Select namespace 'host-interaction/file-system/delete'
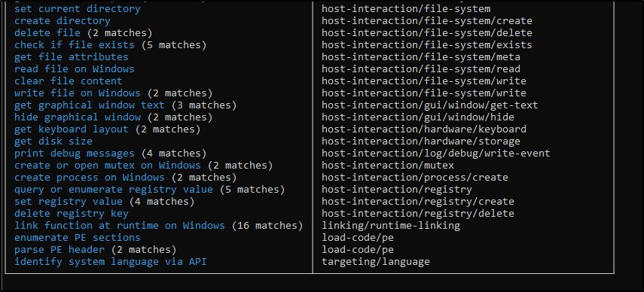644x292 pixels. 427,33
